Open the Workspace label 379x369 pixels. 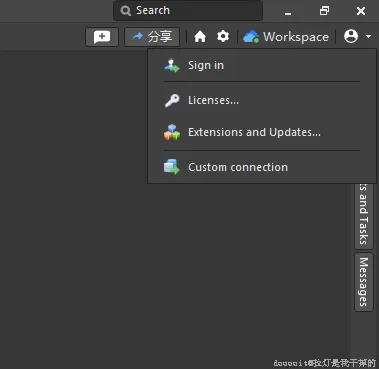coord(296,37)
